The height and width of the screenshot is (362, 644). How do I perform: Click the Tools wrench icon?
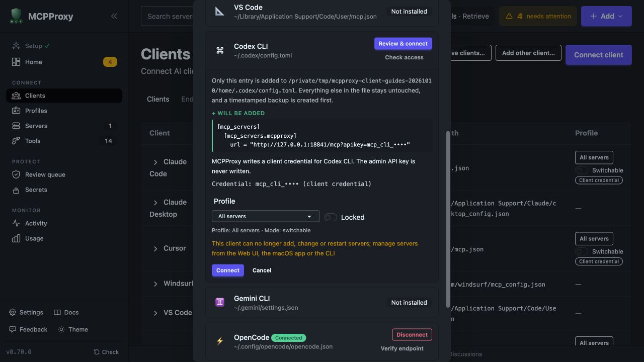(16, 141)
